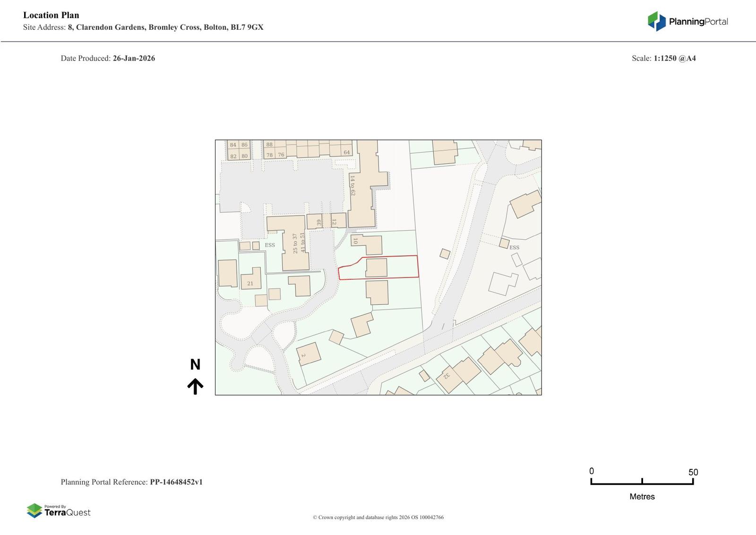Click the ESS label beside '25 to 37'
756x535 pixels.
point(270,245)
